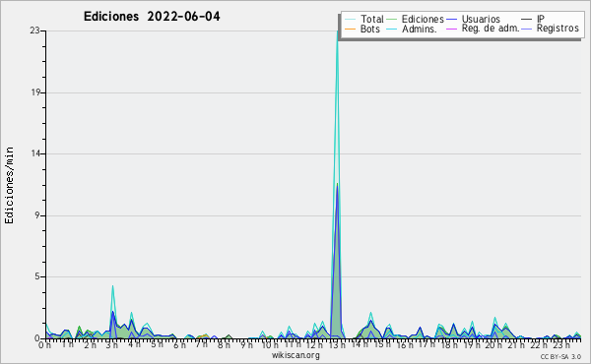This screenshot has height=364, width=591.
Task: Click the 'Registros' legend label
Action: coord(558,29)
